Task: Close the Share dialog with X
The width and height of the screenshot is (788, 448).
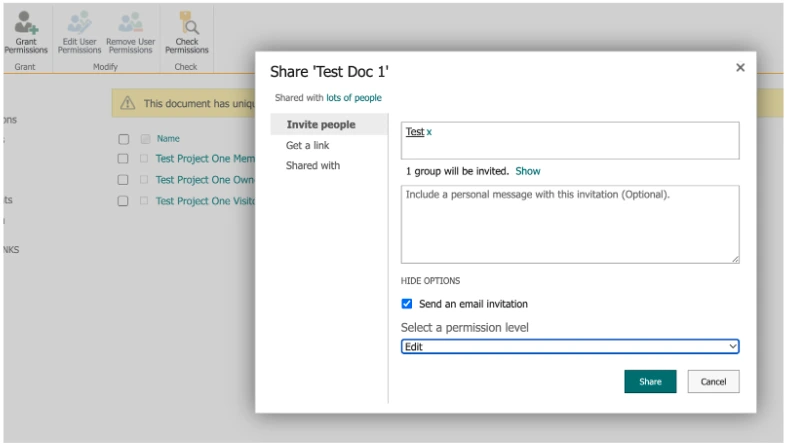Action: pos(740,68)
